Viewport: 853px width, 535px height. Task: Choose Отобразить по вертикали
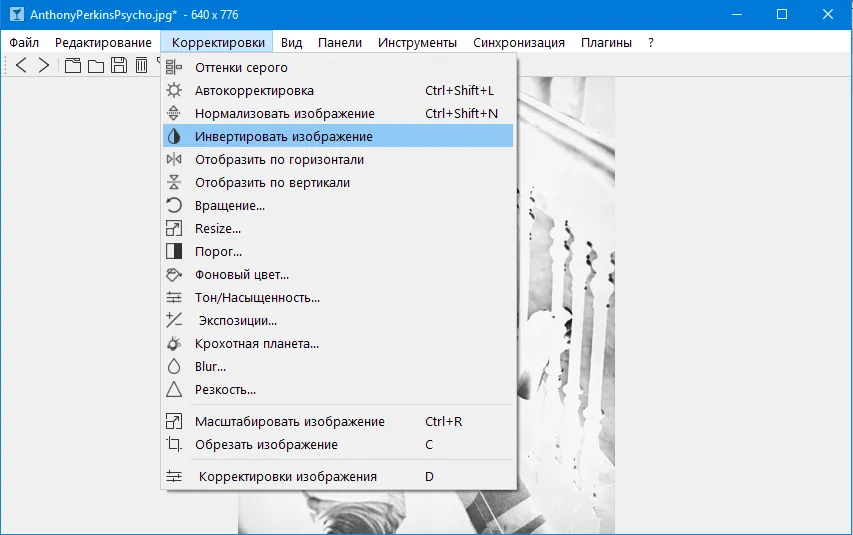pos(338,182)
